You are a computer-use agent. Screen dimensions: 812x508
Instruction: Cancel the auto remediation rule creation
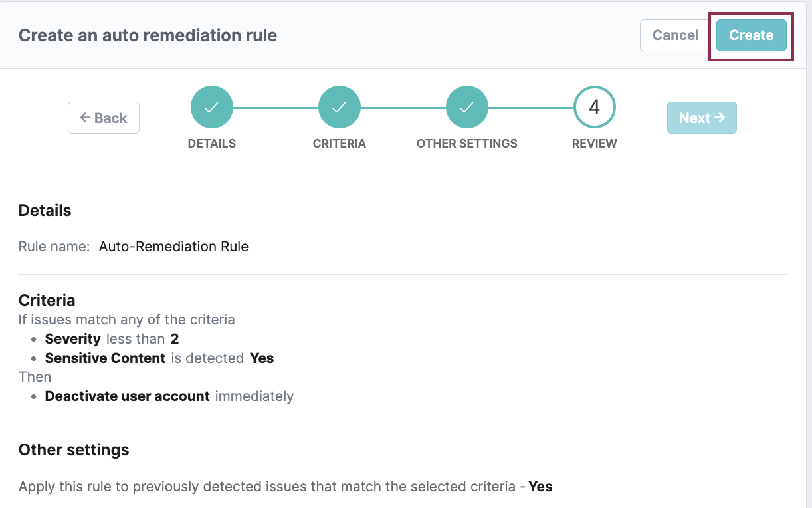click(x=675, y=35)
